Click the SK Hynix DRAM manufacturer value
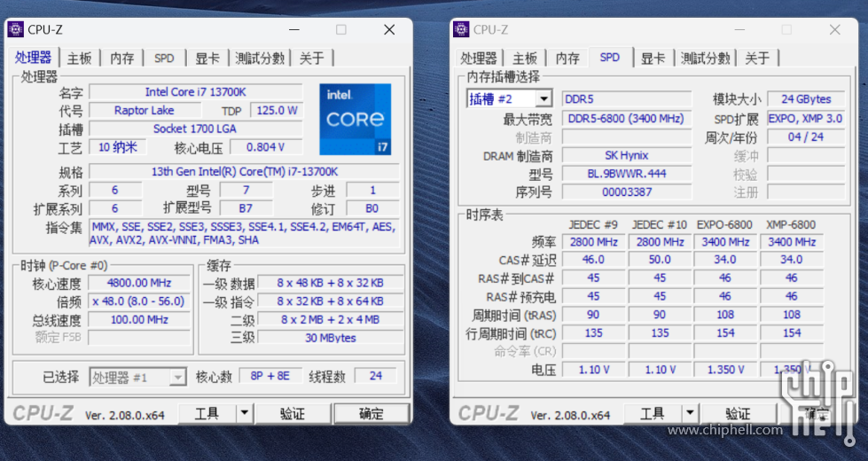This screenshot has height=461, width=868. 626,155
